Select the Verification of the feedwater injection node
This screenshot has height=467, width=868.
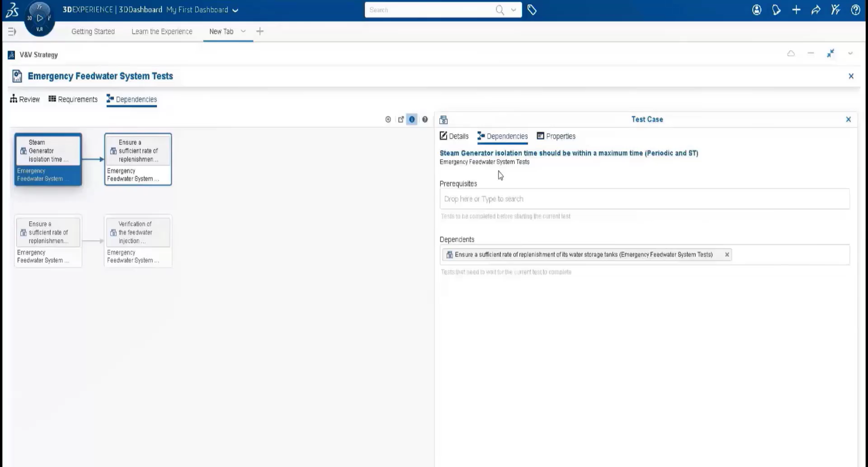pos(138,241)
